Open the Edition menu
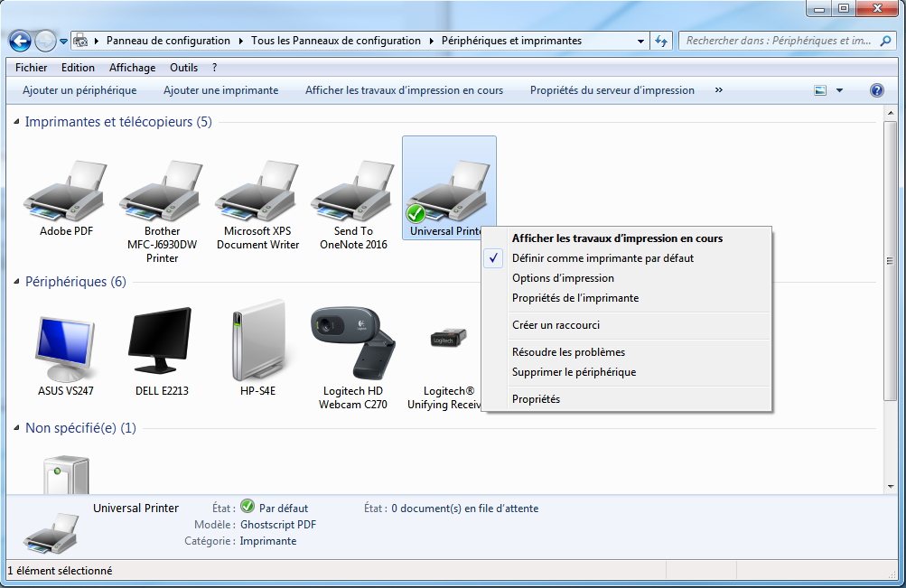Viewport: 906px width, 588px height. coord(78,68)
